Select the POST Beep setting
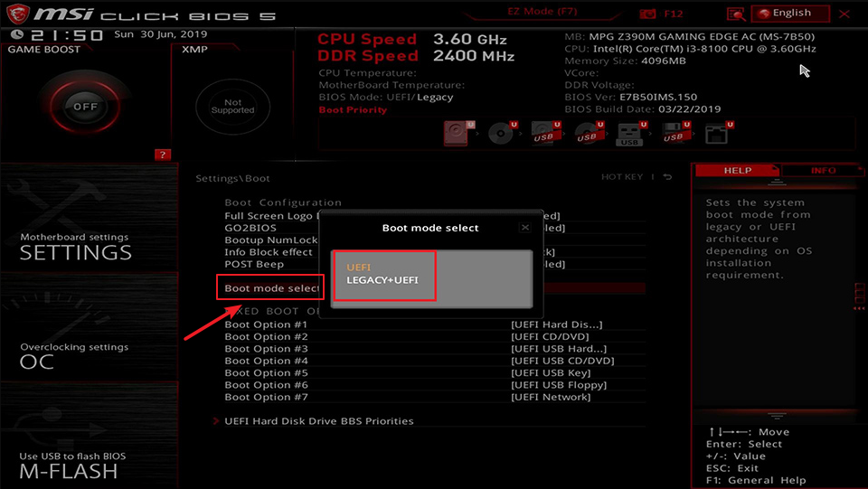 [254, 265]
